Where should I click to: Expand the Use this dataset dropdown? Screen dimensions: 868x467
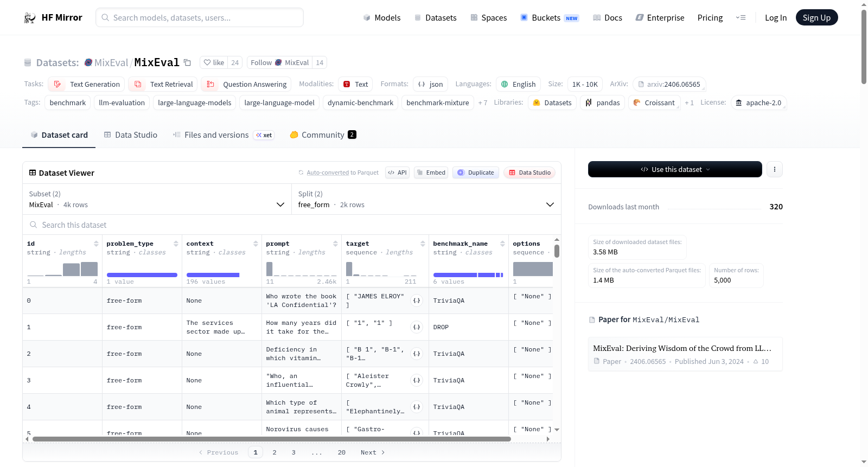tap(675, 169)
